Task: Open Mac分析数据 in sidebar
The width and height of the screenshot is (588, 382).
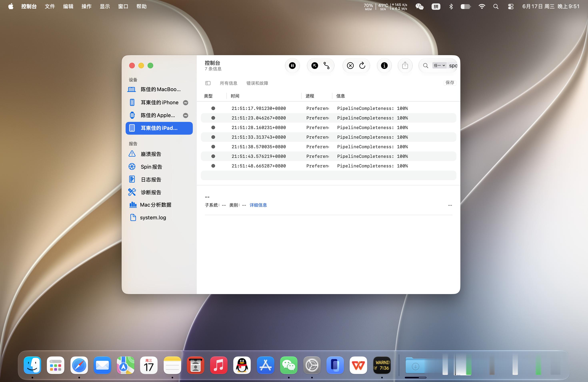Action: pos(159,205)
